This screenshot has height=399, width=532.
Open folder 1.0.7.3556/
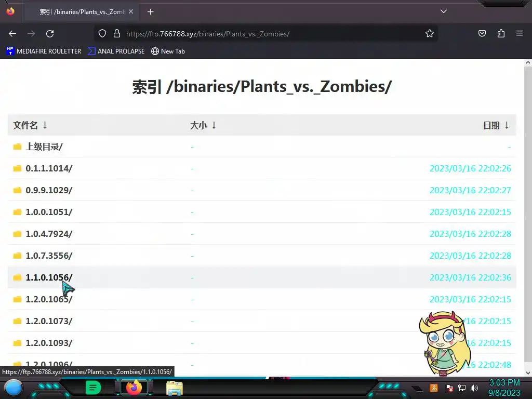click(49, 256)
